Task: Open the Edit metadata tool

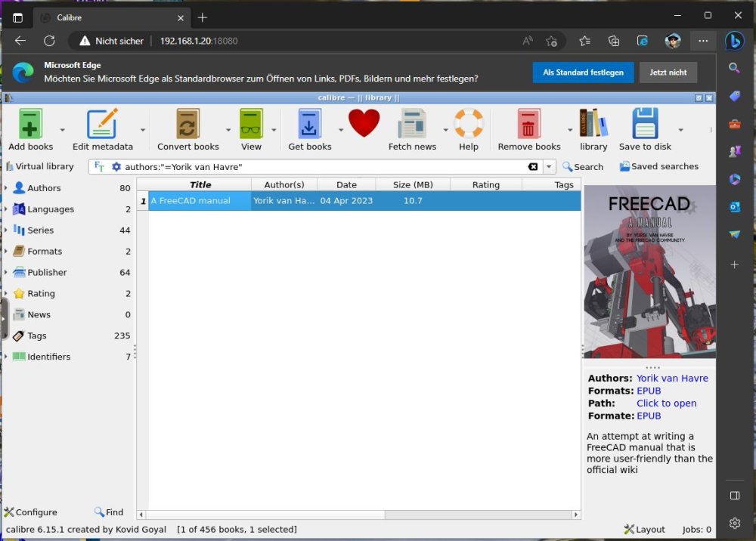Action: click(102, 124)
